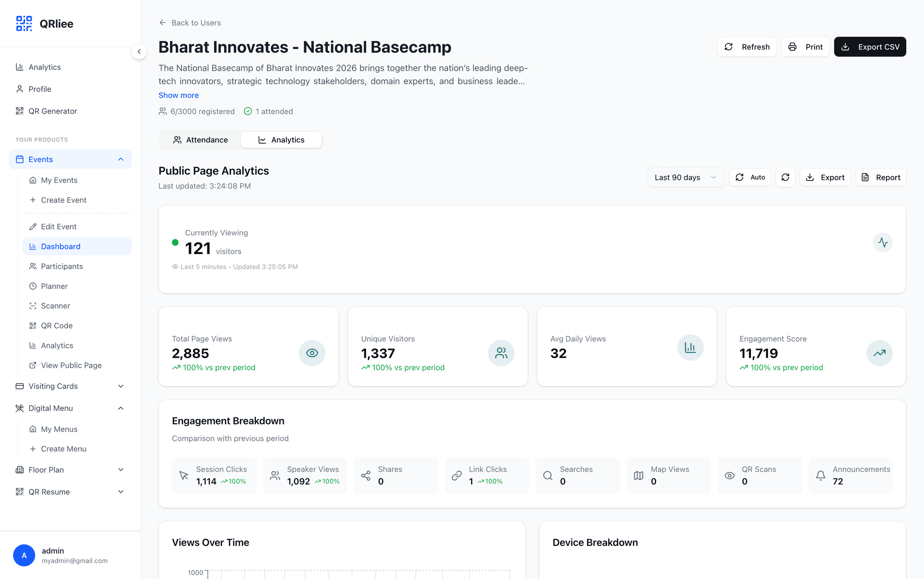Image resolution: width=924 pixels, height=579 pixels.
Task: Click the icon-only refresh button near Export
Action: (785, 178)
